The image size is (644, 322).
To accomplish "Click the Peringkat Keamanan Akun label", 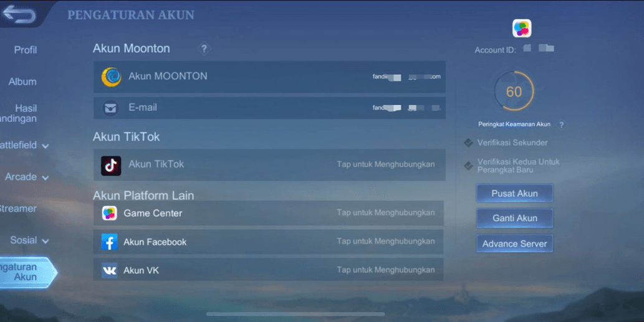I will [514, 125].
